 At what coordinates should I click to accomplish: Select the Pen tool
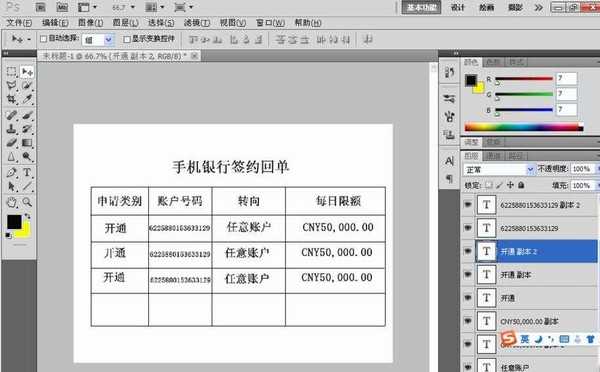(x=11, y=173)
